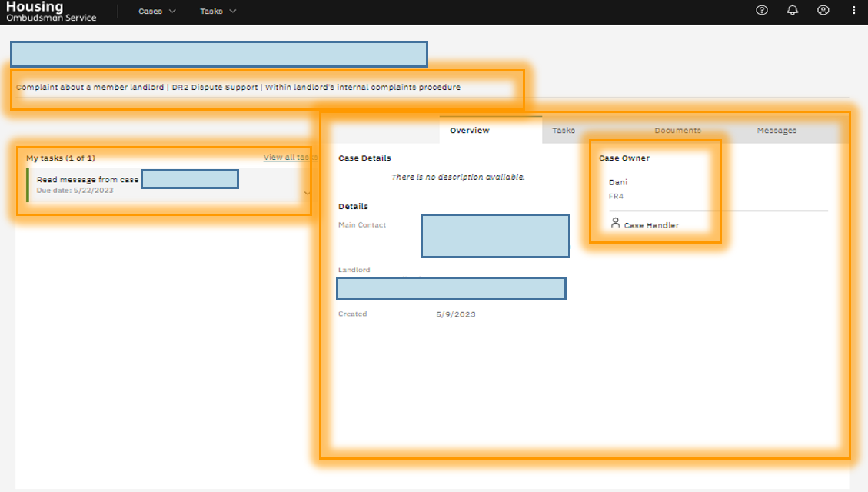Go to the Messages tab
The height and width of the screenshot is (492, 868).
click(777, 131)
